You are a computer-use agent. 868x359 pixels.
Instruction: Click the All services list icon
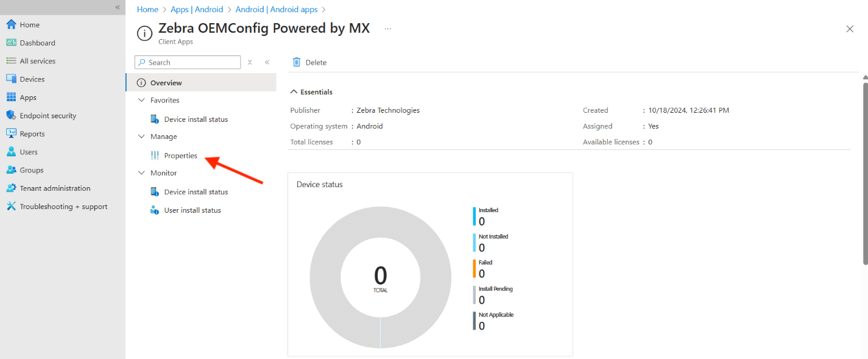pyautogui.click(x=11, y=61)
